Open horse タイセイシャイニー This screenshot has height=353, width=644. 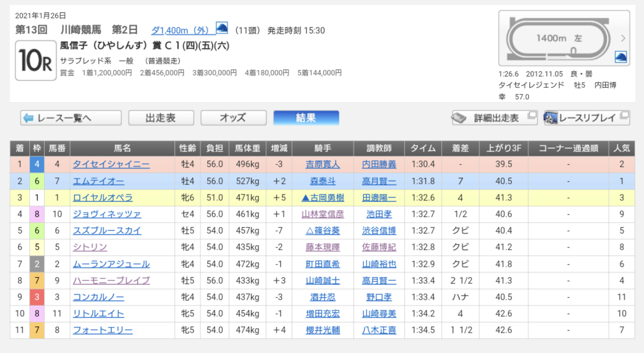tap(111, 164)
